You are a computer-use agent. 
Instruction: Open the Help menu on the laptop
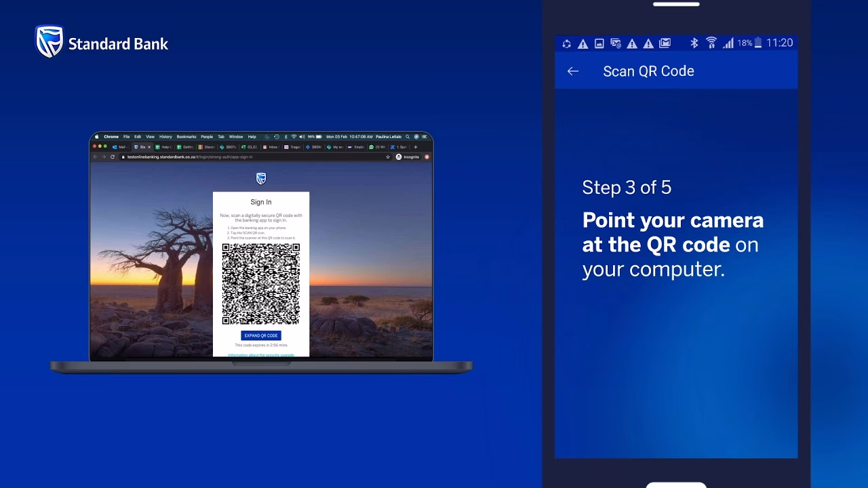point(252,137)
